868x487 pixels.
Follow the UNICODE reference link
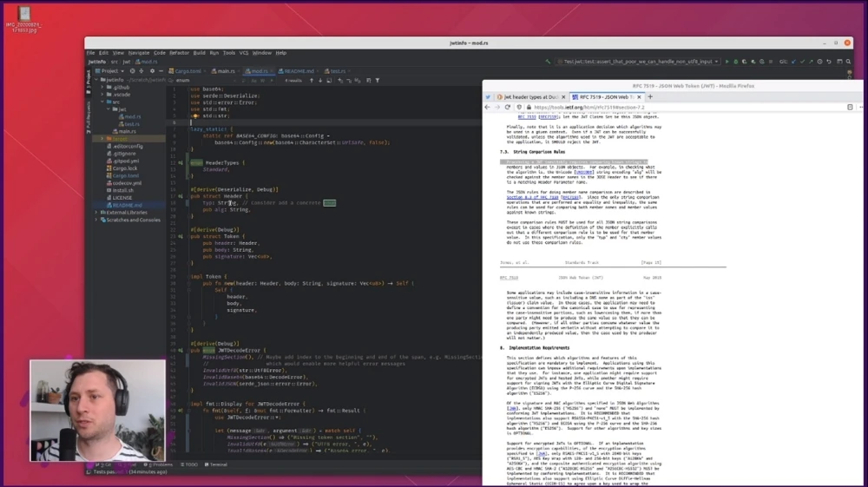coord(584,172)
